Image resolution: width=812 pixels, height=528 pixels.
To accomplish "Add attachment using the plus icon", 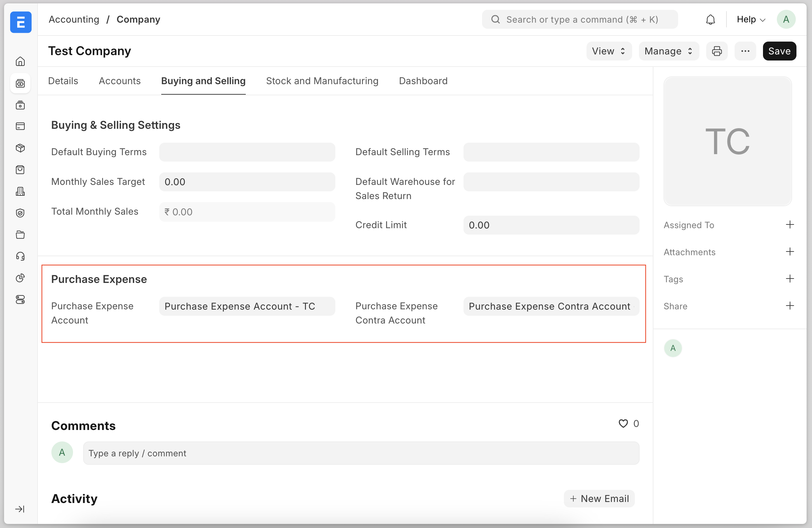I will (x=790, y=252).
